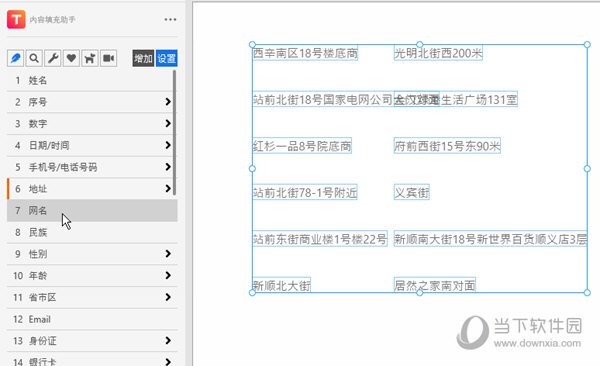
Task: Click the orange T plugin logo
Action: pyautogui.click(x=16, y=19)
